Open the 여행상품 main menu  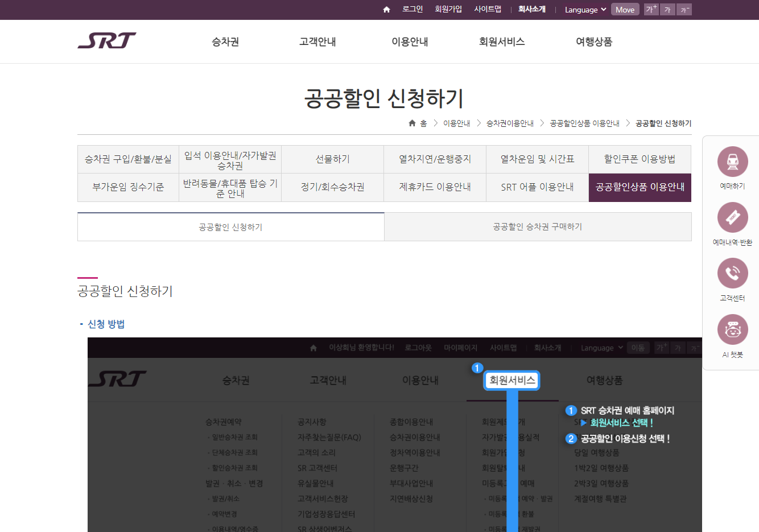coord(594,42)
